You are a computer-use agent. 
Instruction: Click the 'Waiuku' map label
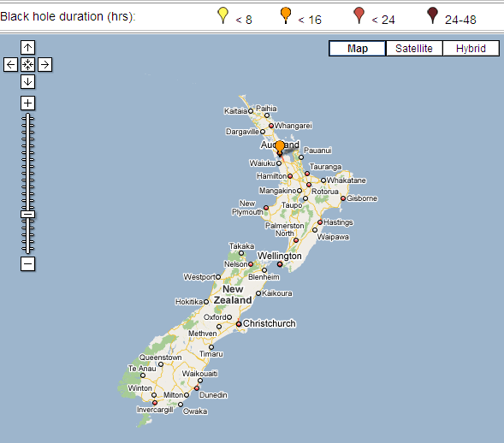pyautogui.click(x=263, y=163)
